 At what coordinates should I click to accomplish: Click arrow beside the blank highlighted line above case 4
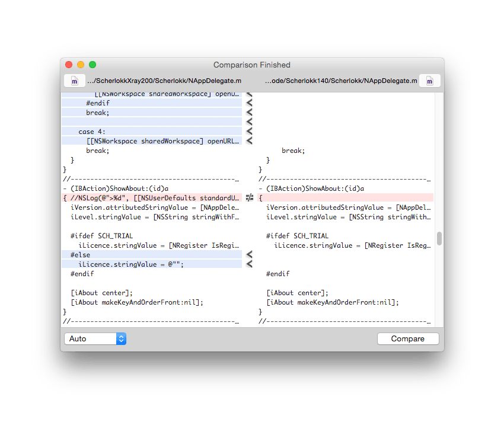point(250,122)
